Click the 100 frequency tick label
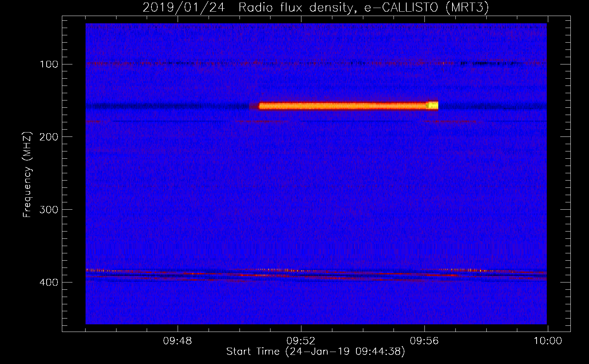Image resolution: width=589 pixels, height=364 pixels. pyautogui.click(x=49, y=64)
